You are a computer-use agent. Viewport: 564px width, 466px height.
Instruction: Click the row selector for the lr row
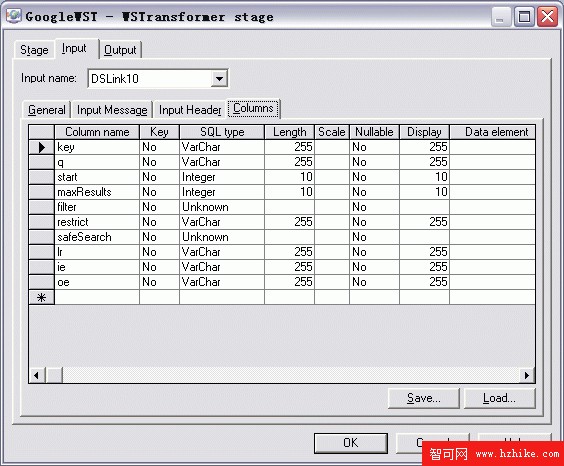[41, 252]
